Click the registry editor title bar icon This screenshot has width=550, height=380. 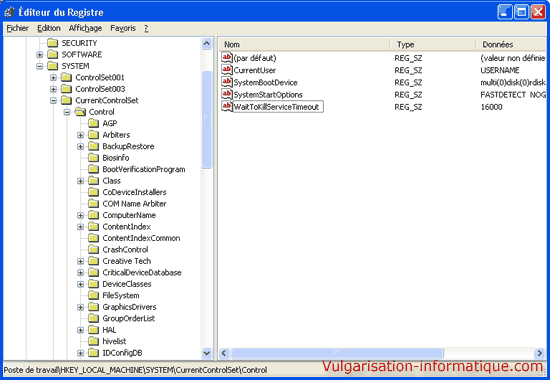pos(9,12)
